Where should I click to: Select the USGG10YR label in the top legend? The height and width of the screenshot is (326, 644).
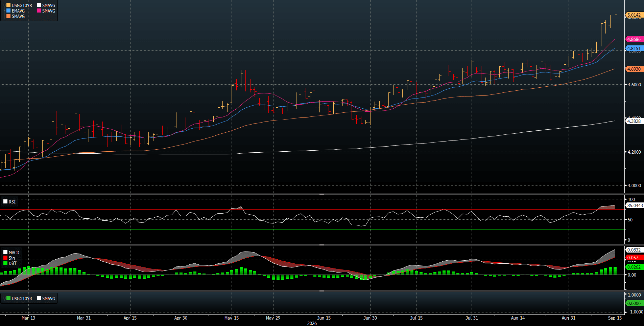pos(22,5)
